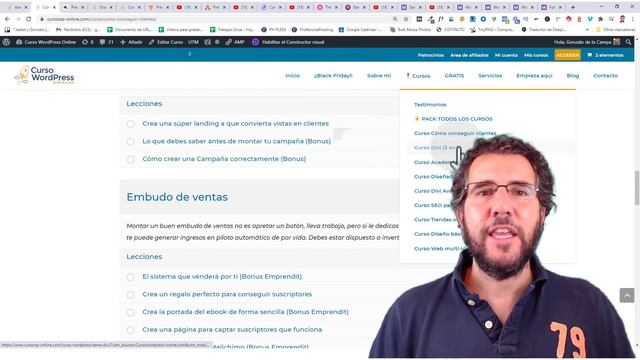
Task: Go to Sobre mí in the navigation
Action: tap(379, 76)
